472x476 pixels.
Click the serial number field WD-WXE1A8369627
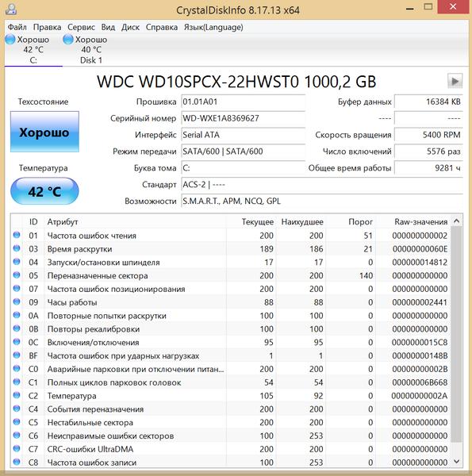(x=243, y=118)
